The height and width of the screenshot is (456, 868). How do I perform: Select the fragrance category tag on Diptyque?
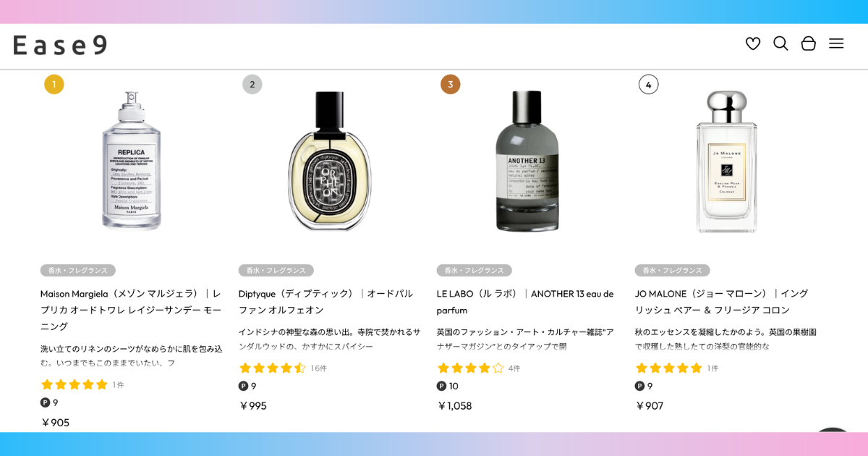click(x=276, y=270)
